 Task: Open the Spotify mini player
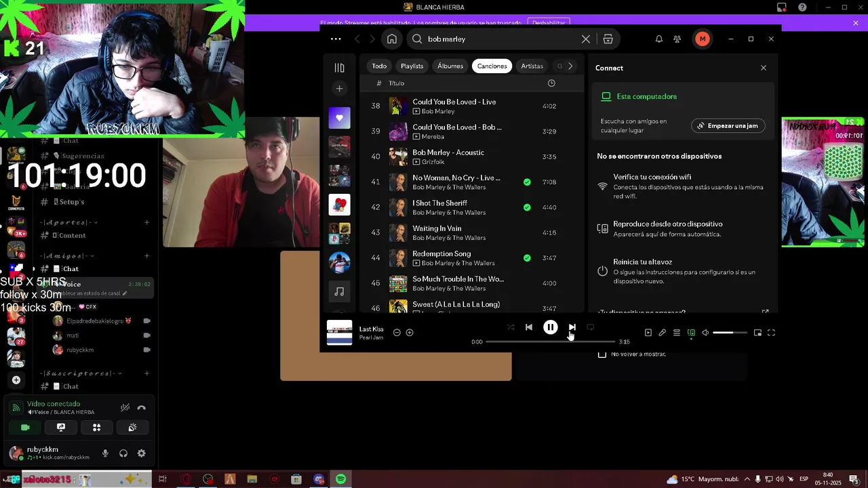(x=757, y=333)
